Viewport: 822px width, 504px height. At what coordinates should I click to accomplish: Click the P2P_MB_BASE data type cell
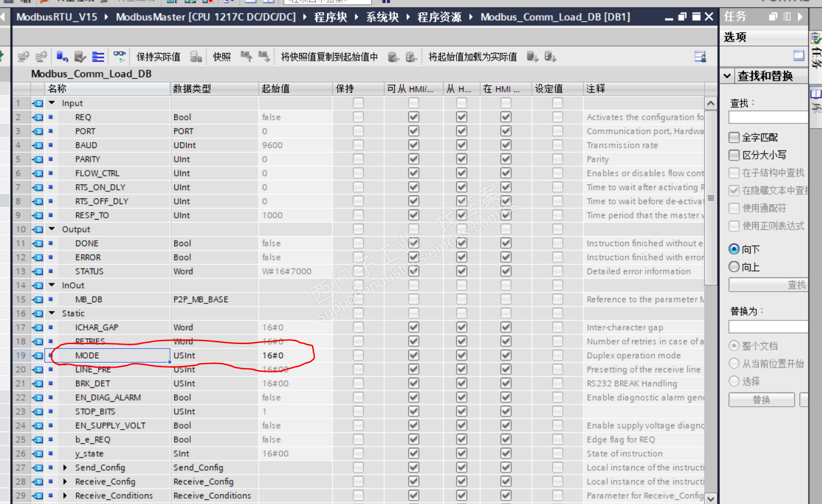click(x=214, y=299)
